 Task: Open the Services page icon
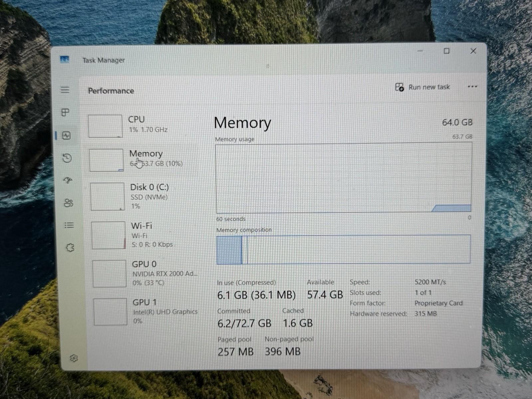pos(70,247)
